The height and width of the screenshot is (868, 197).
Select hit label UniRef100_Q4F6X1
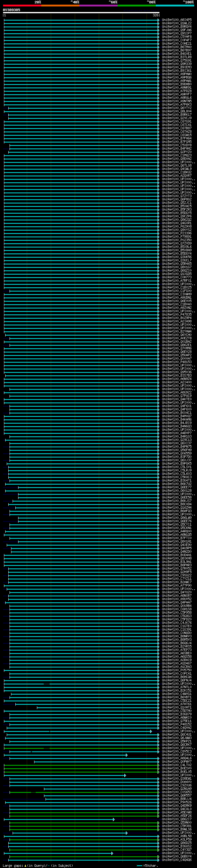pos(177,406)
